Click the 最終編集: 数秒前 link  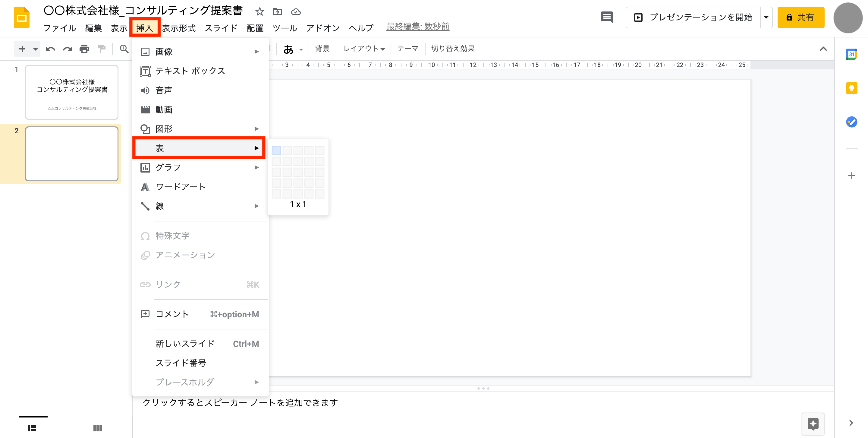point(418,27)
